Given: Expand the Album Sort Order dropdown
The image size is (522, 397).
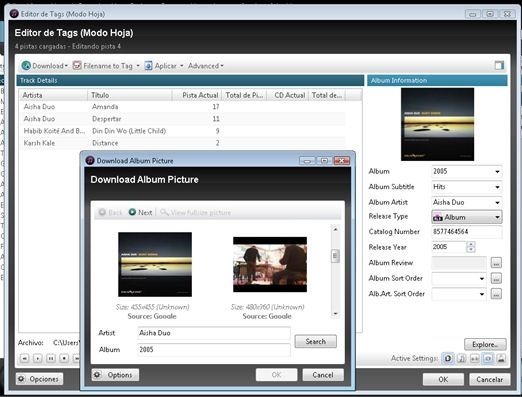Looking at the screenshot, I should pos(482,278).
